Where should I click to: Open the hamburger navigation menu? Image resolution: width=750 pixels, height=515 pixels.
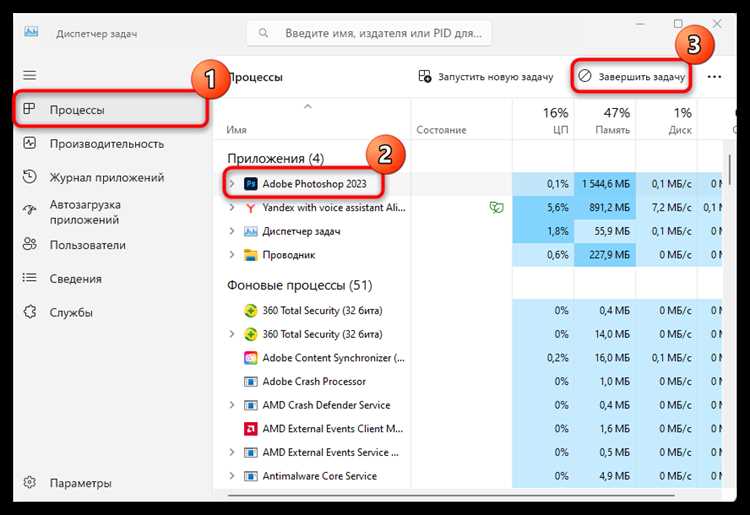[30, 75]
